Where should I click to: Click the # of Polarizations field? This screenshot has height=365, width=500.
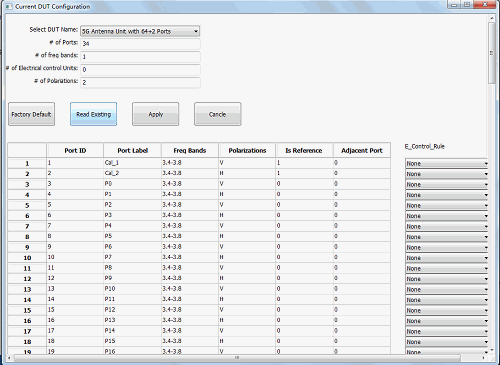click(140, 83)
